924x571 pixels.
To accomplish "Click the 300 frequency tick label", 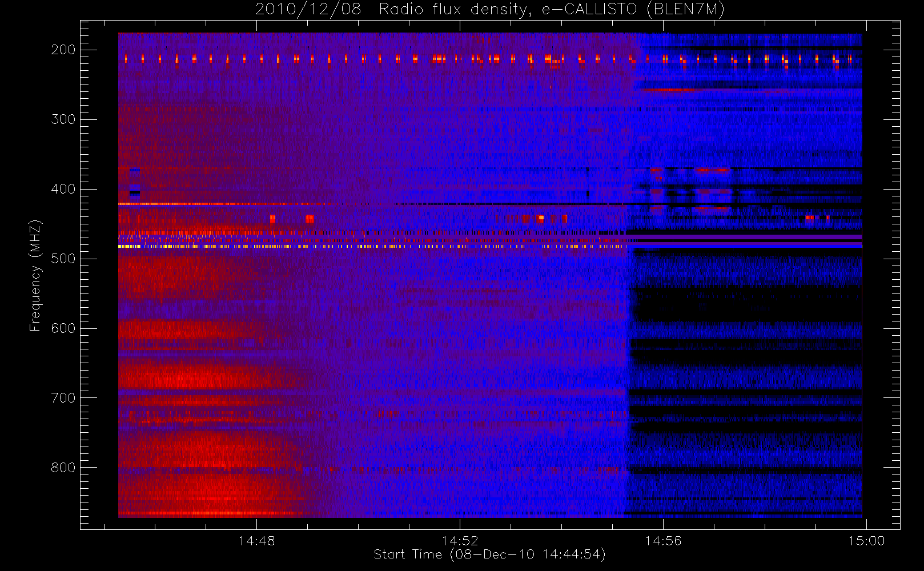I will coord(63,119).
